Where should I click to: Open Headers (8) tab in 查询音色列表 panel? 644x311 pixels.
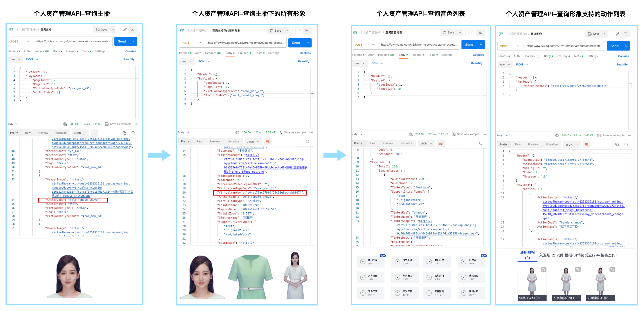click(386, 55)
